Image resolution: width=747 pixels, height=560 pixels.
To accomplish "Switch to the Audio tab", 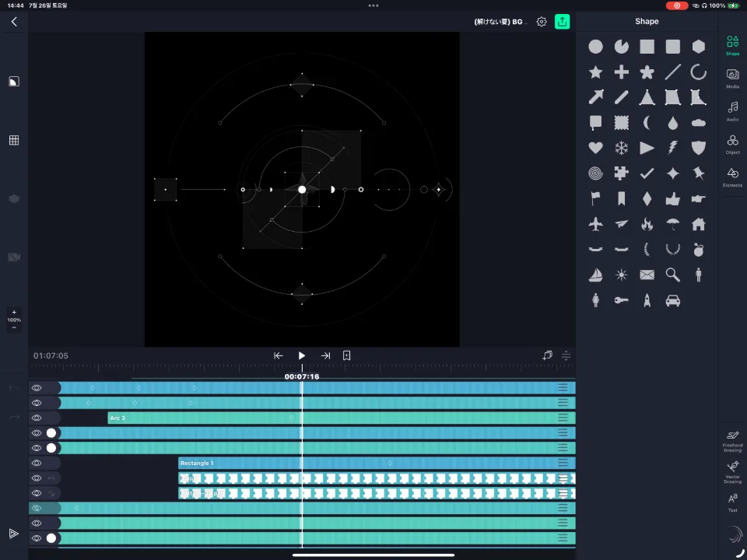I will coord(733,111).
